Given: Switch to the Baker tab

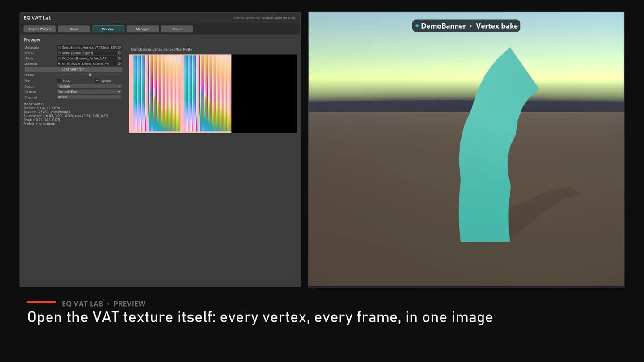Looking at the screenshot, I should pos(74,29).
